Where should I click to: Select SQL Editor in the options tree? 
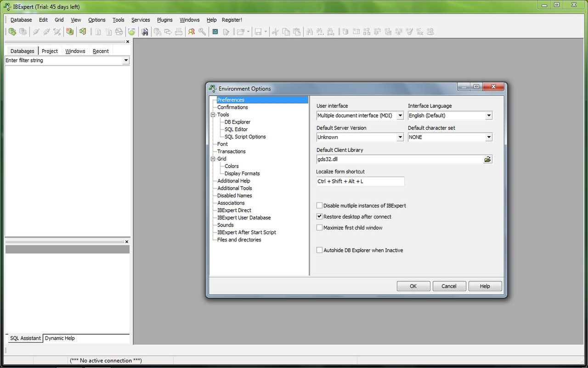[x=236, y=129]
